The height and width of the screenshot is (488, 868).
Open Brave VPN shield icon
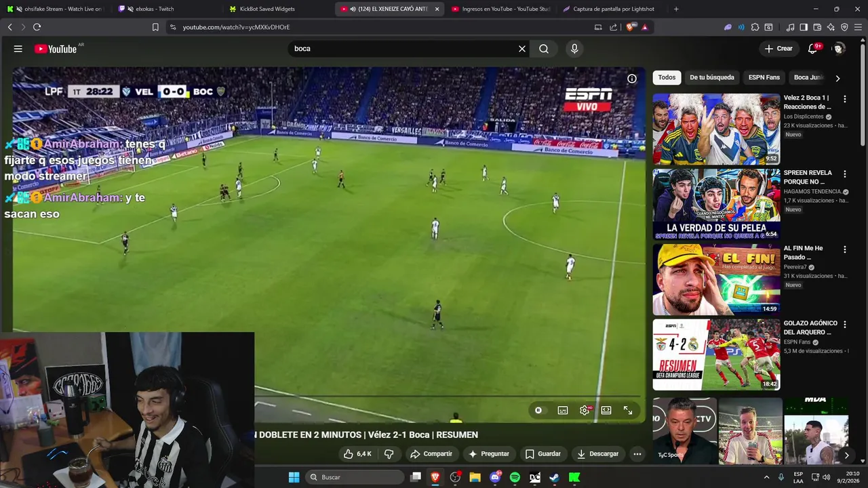(844, 27)
